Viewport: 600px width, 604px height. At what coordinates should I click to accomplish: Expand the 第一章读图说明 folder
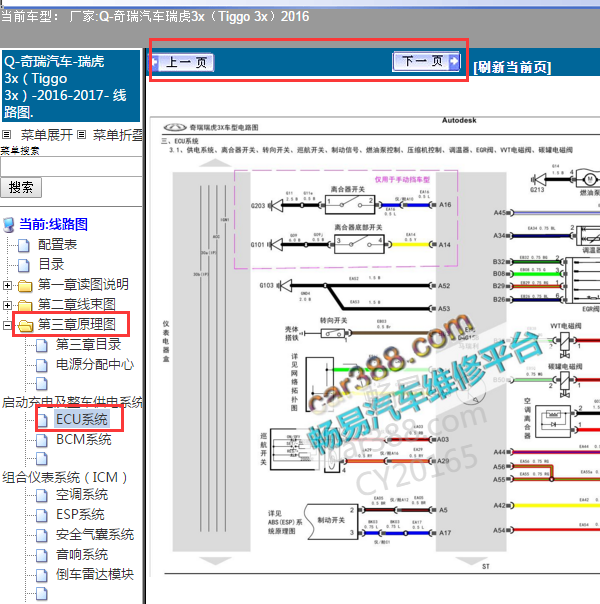click(7, 285)
